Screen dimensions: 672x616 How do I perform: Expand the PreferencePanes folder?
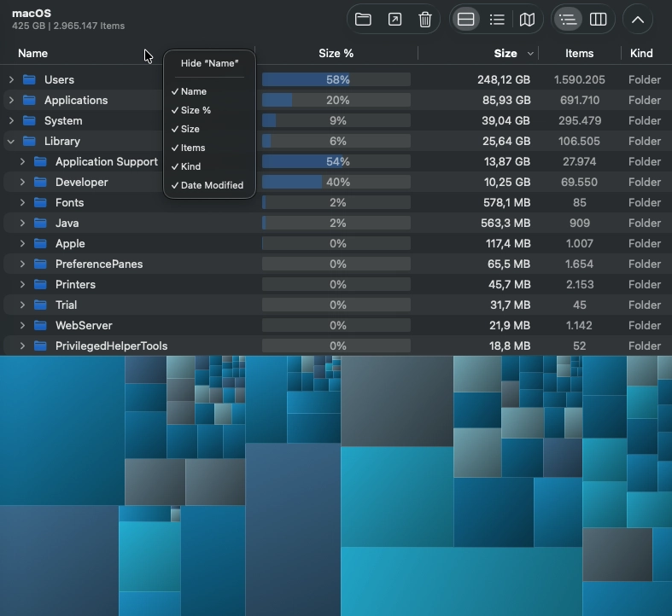click(22, 264)
